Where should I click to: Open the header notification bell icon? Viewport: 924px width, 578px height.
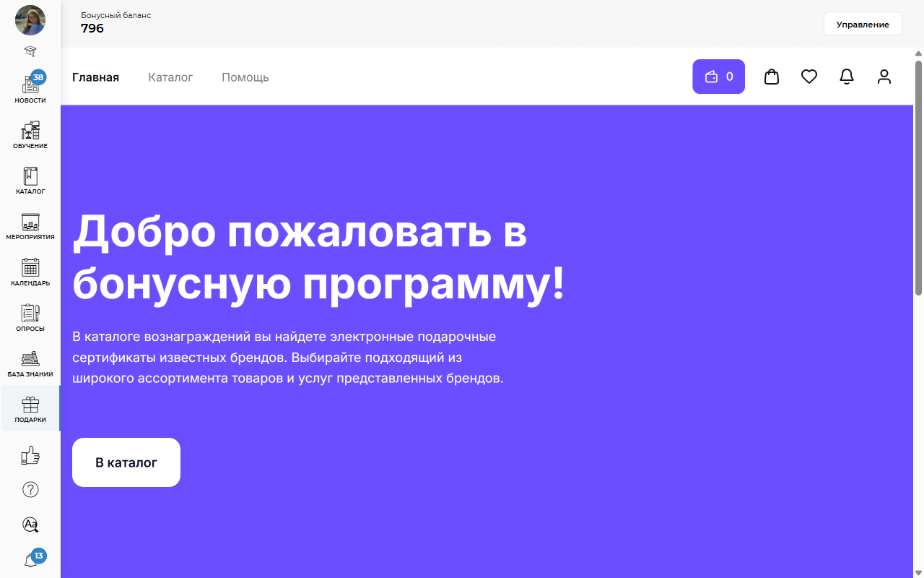(847, 77)
